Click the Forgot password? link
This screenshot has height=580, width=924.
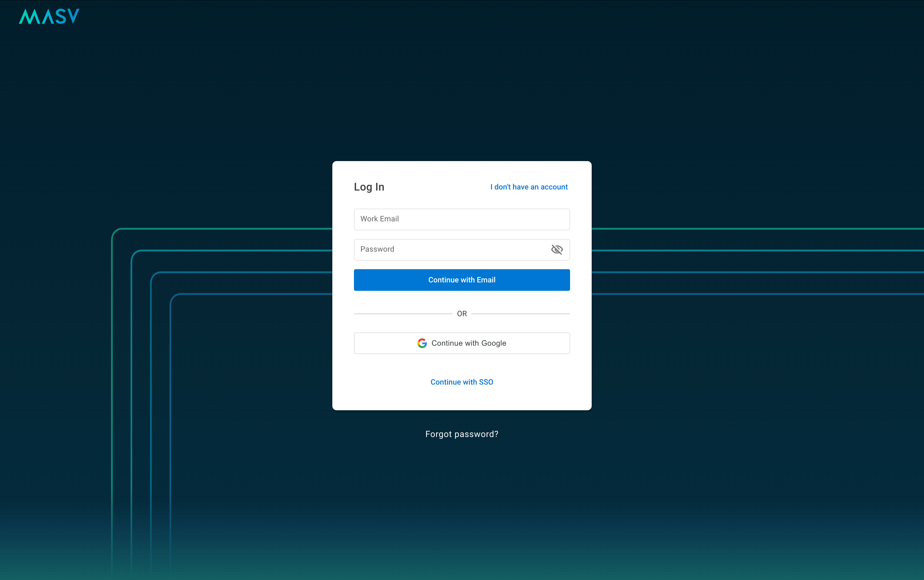(x=462, y=434)
